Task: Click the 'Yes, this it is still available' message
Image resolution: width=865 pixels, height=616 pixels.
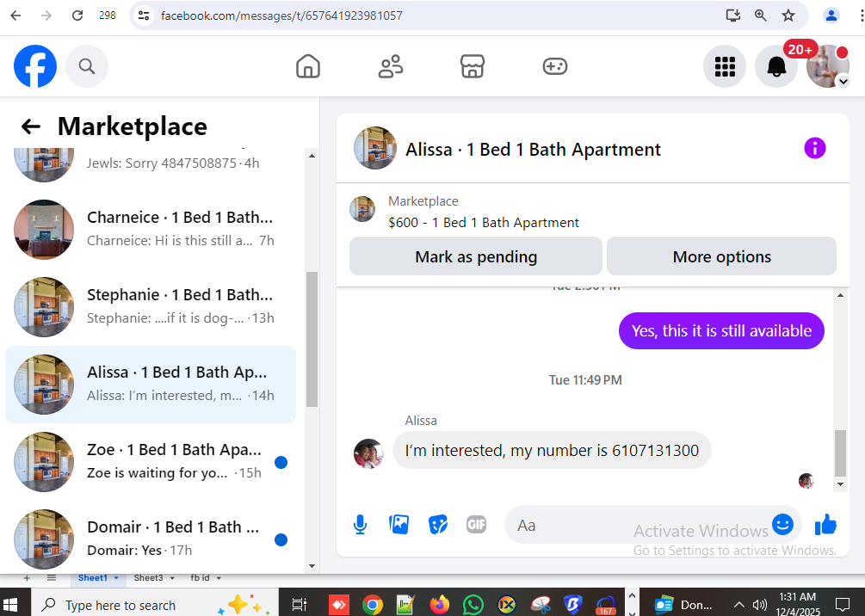Action: 721,331
